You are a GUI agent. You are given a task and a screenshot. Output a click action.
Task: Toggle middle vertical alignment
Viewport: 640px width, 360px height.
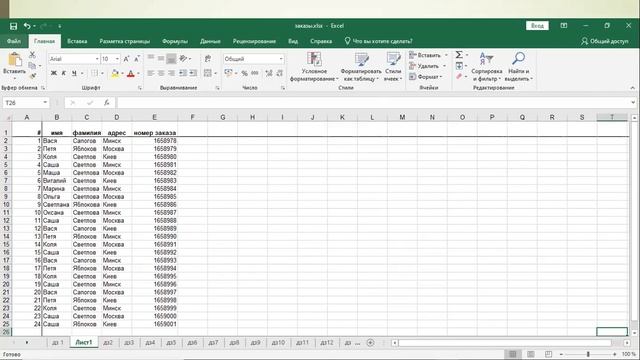pos(161,59)
